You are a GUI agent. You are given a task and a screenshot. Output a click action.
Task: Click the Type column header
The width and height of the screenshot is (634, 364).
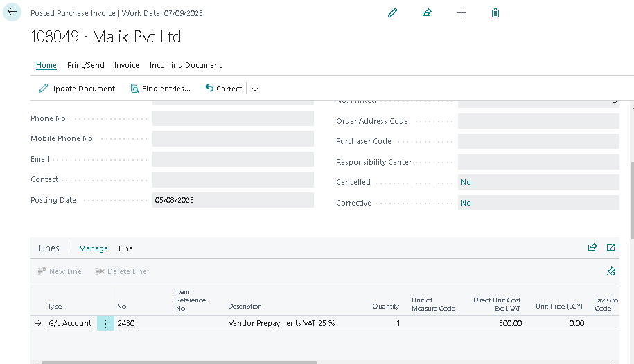tap(55, 307)
